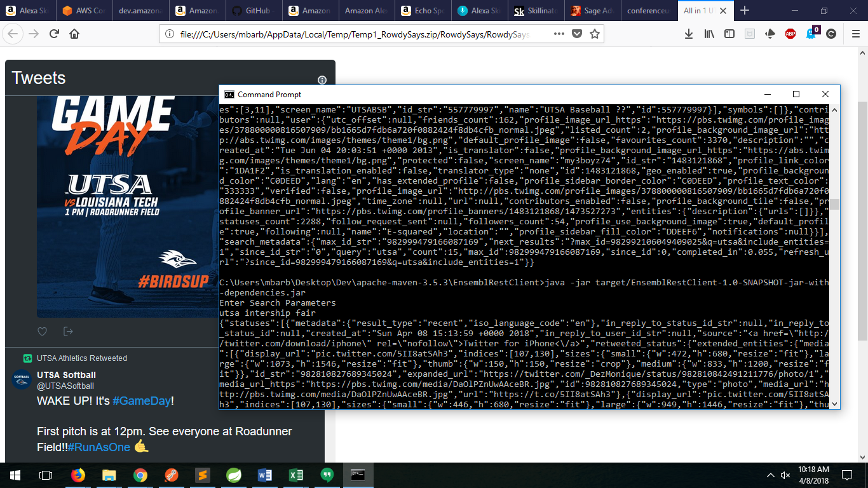Open Microsoft Excel from the taskbar

296,475
